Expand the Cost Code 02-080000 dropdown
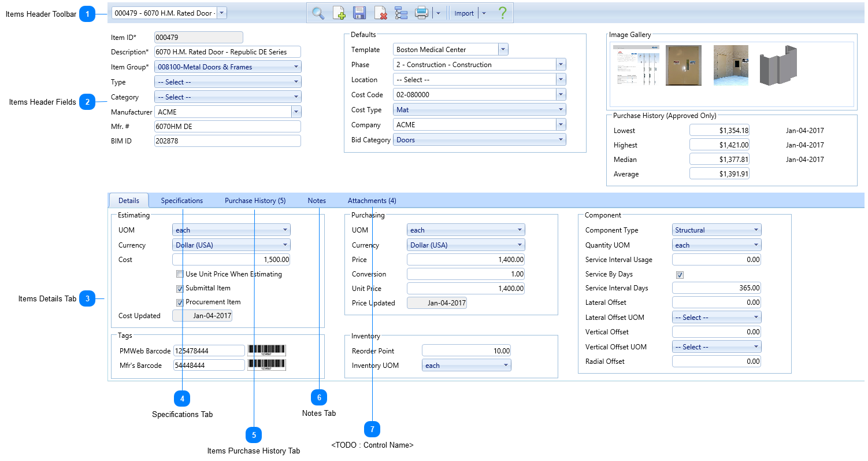This screenshot has width=868, height=461. click(x=561, y=94)
